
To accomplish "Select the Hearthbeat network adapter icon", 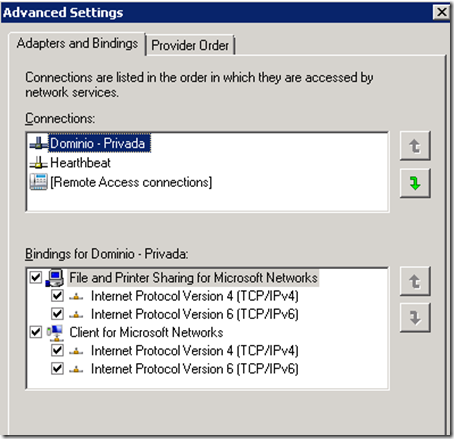I will point(39,163).
